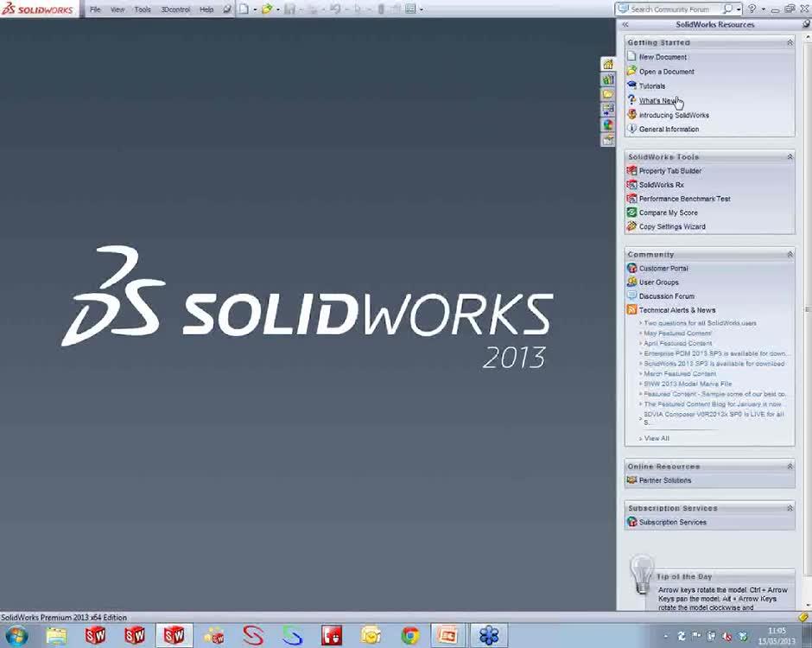This screenshot has height=648, width=812.
Task: Open the Customer Portal
Action: pos(663,268)
